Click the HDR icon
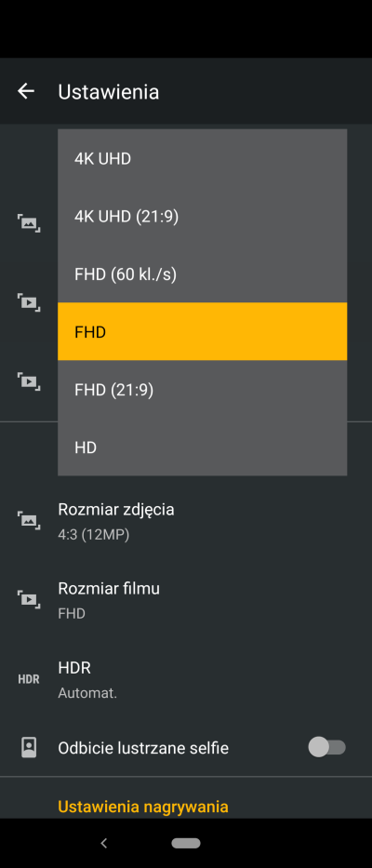 coord(28,679)
